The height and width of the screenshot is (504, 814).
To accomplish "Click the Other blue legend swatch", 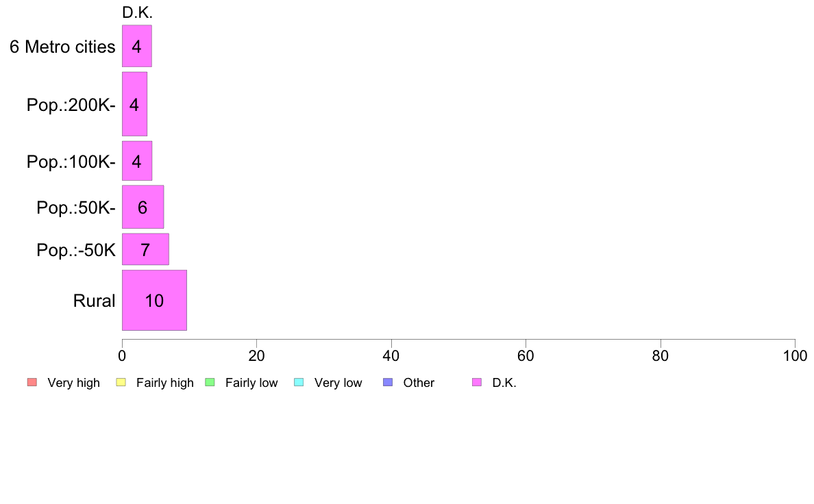I will (x=388, y=383).
